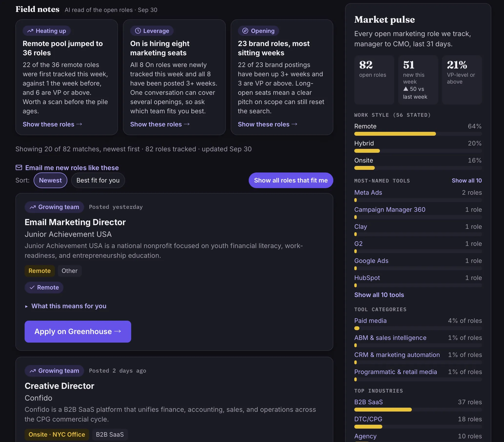Screen dimensions: 504x442
Task: Click the Heating up trend icon
Action: [30, 31]
